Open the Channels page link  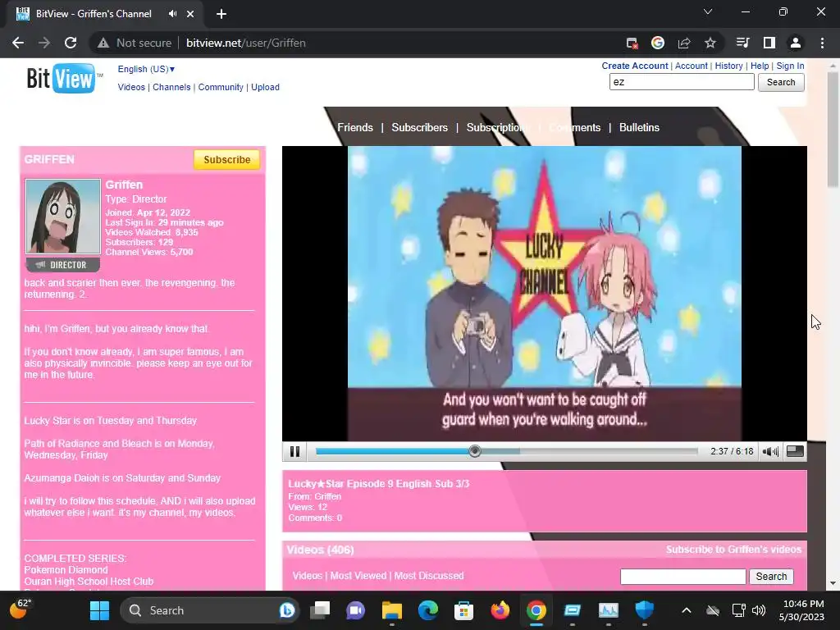tap(171, 87)
